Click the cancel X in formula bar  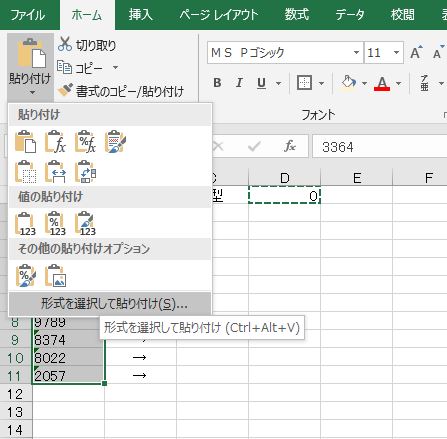[x=218, y=146]
